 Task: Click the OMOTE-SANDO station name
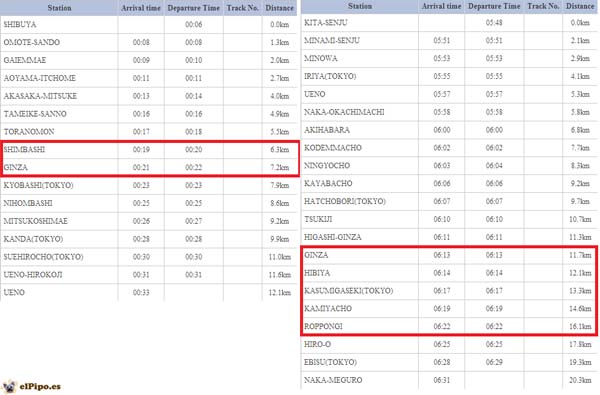coord(31,42)
